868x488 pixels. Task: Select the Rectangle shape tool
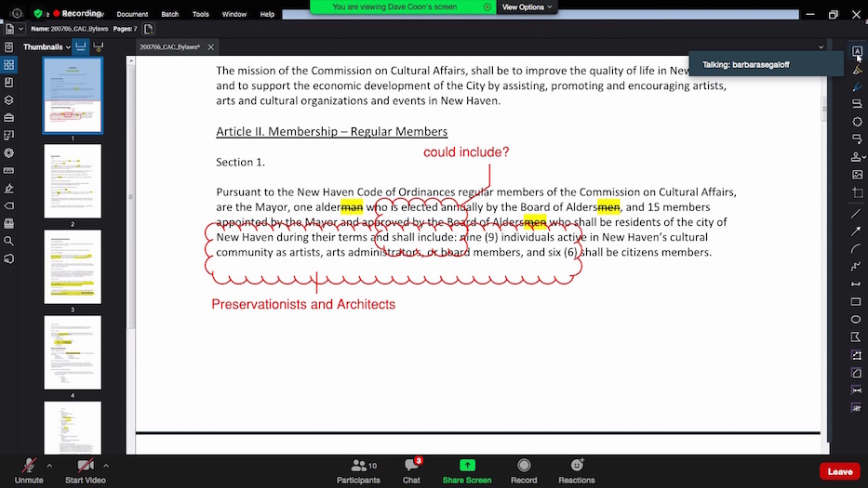(856, 302)
